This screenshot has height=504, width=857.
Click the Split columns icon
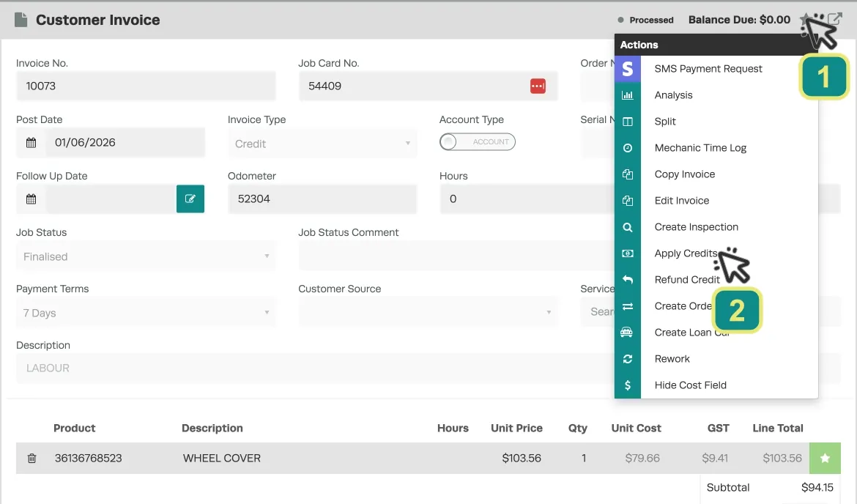pos(628,122)
